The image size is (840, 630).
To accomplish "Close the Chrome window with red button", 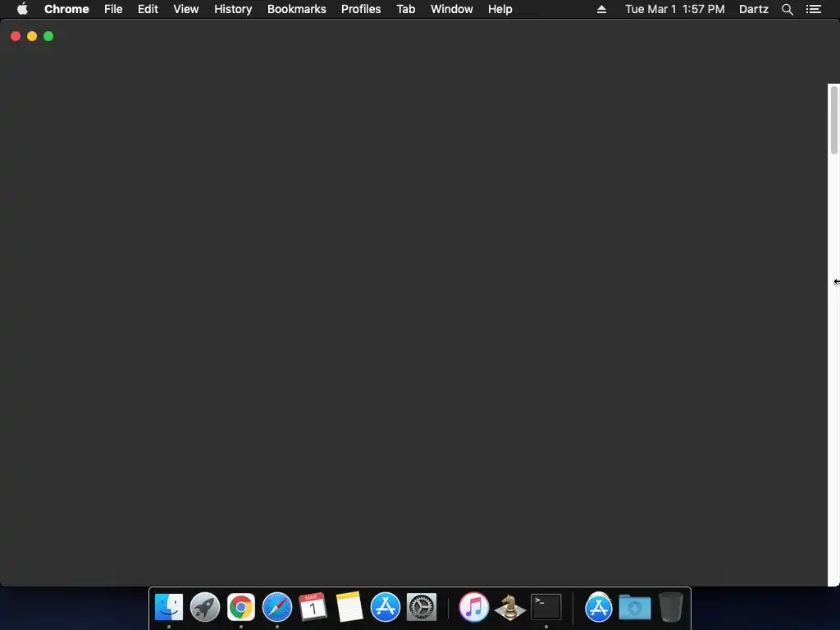I will (16, 36).
